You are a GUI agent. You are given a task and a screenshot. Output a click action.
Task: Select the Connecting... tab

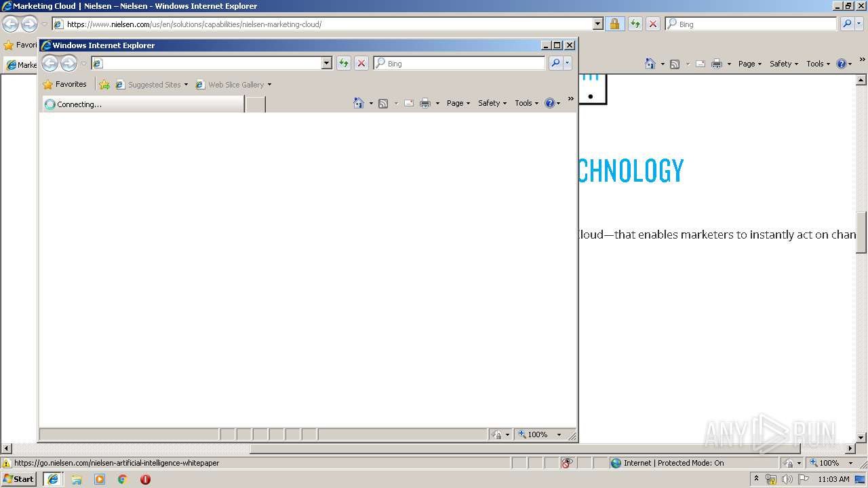coord(142,104)
